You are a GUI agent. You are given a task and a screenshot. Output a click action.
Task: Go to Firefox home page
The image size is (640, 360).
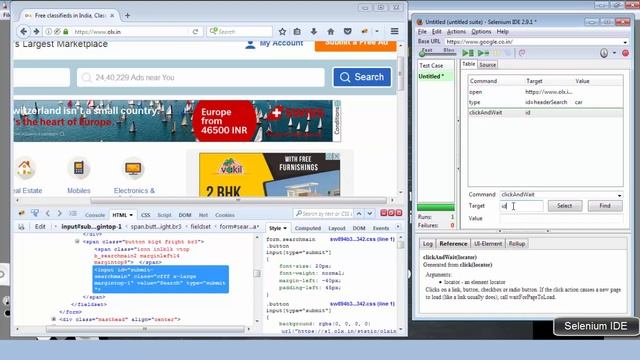tap(331, 31)
